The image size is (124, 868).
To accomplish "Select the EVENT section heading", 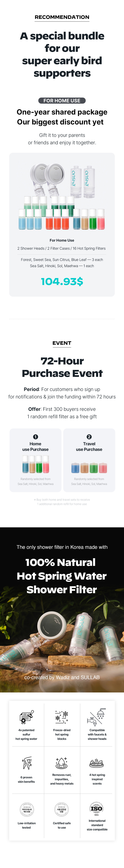I will [x=62, y=343].
